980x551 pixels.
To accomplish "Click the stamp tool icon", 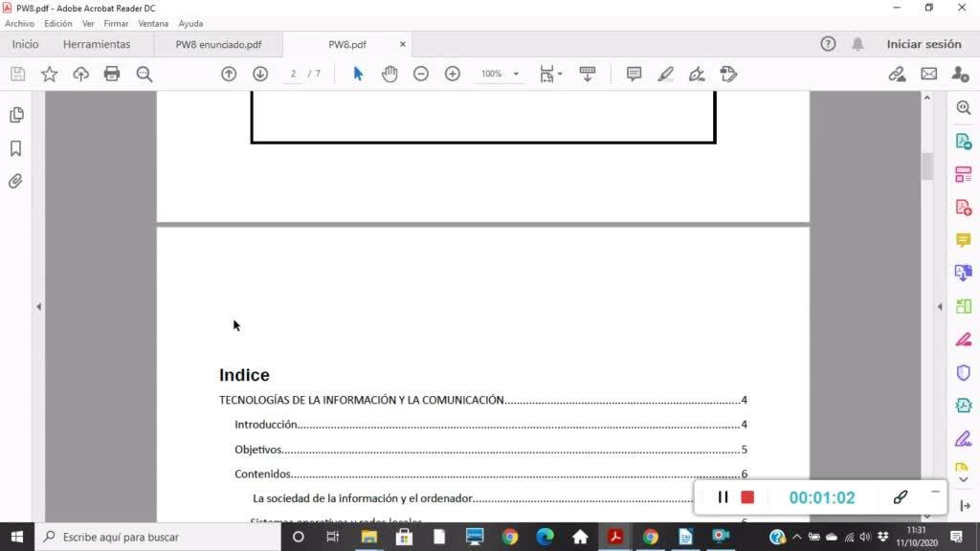I will tap(728, 74).
